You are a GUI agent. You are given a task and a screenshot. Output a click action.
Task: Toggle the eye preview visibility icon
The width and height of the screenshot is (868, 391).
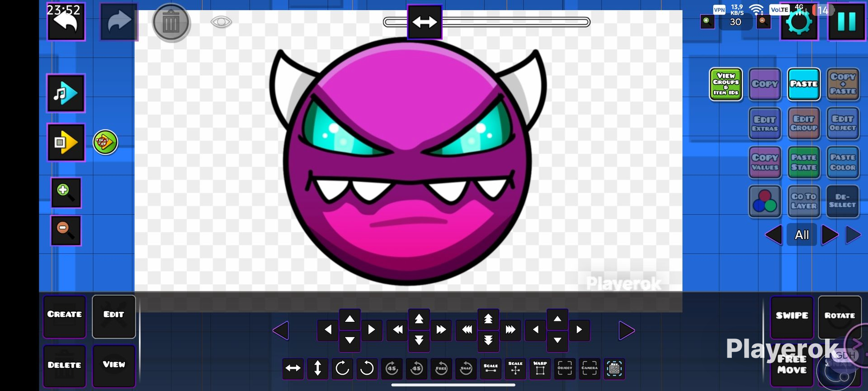(x=221, y=22)
